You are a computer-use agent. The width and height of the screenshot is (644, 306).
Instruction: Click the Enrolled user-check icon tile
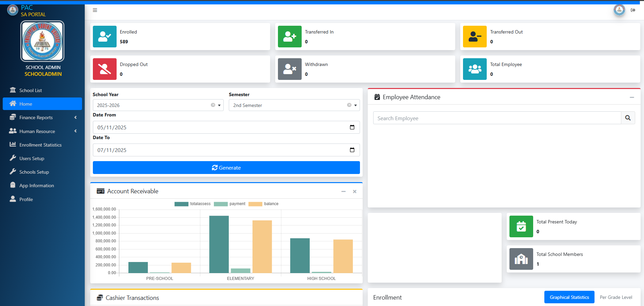click(105, 37)
